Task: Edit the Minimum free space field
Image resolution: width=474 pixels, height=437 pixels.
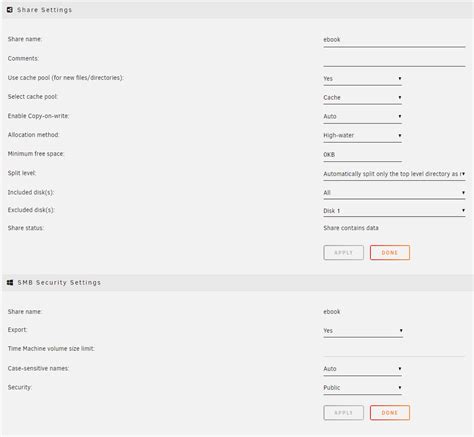Action: click(362, 155)
